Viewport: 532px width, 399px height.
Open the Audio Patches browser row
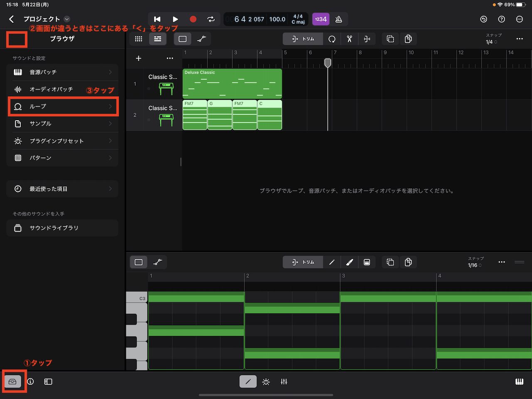click(63, 89)
